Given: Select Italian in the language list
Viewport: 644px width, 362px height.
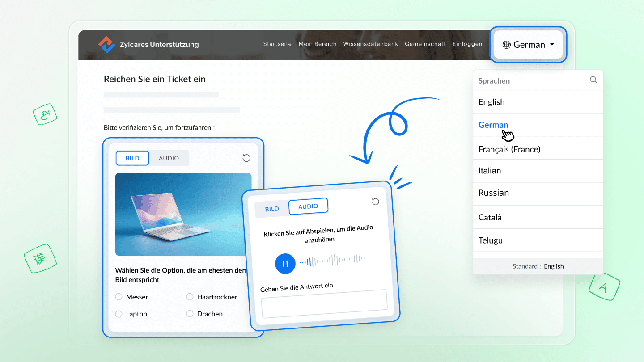Looking at the screenshot, I should click(490, 171).
